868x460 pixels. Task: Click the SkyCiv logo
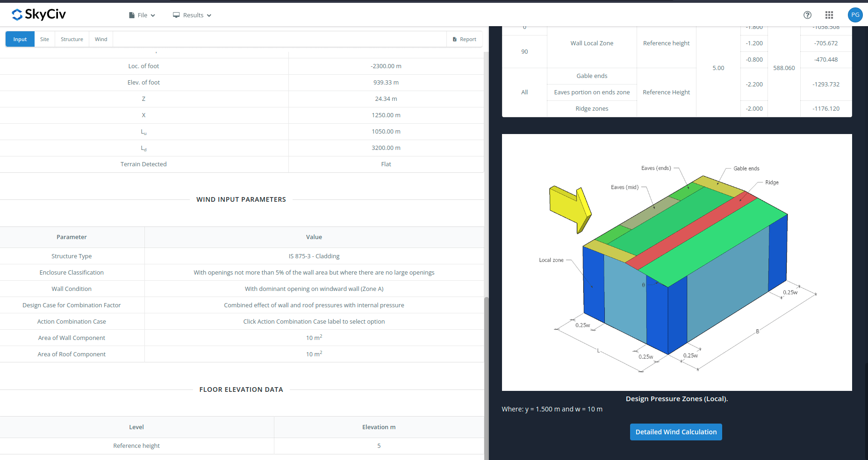point(39,15)
